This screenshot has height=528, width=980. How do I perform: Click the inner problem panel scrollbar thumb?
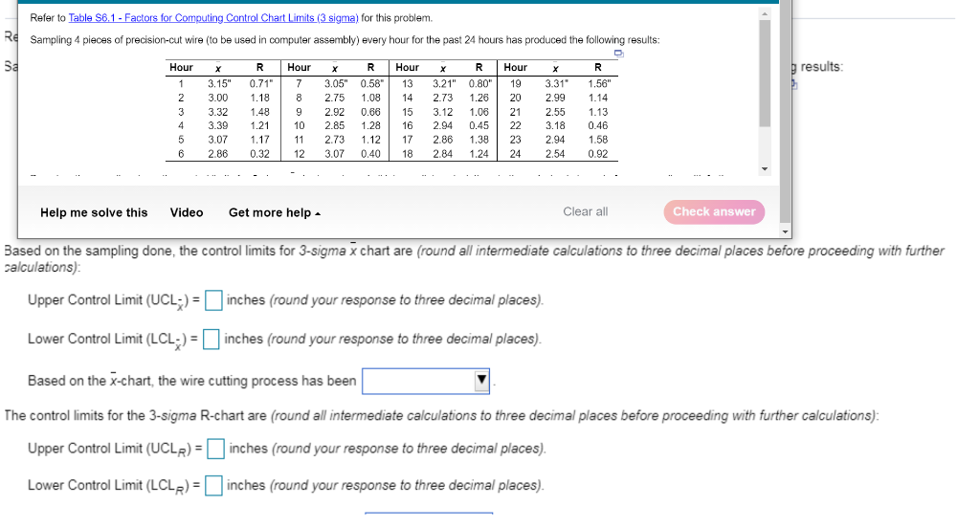[765, 73]
